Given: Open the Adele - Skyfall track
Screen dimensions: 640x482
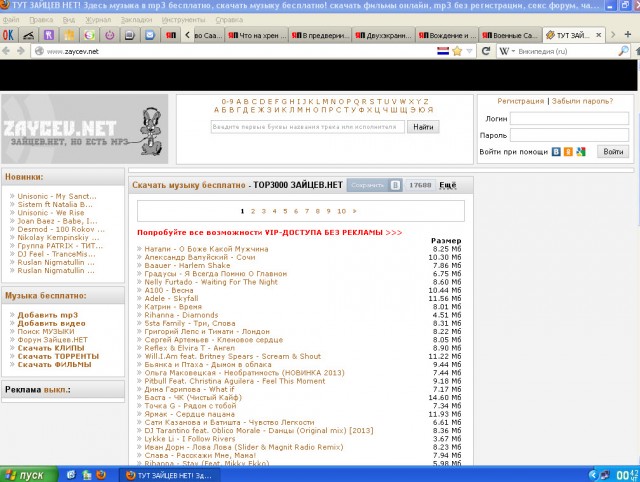Looking at the screenshot, I should tap(171, 298).
